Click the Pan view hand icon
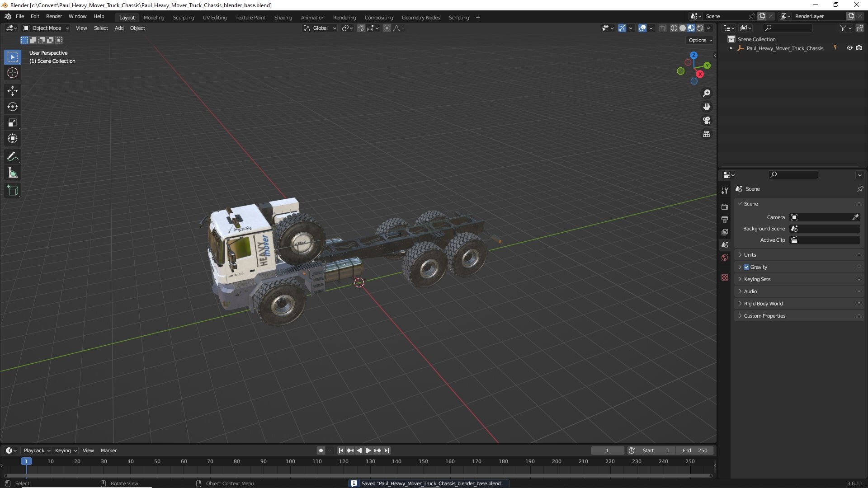Screen dimensions: 868x488 point(707,107)
